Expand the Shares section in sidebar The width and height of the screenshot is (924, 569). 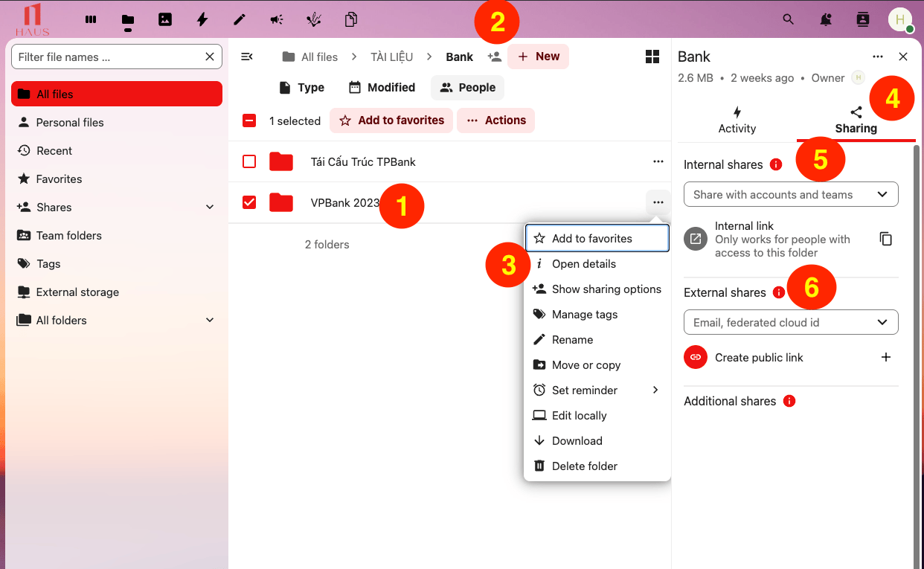pos(210,208)
